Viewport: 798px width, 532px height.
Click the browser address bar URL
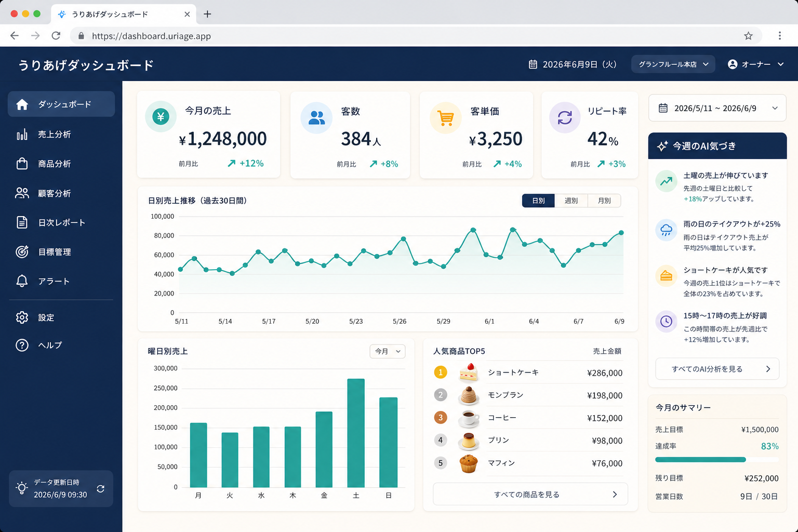point(151,36)
